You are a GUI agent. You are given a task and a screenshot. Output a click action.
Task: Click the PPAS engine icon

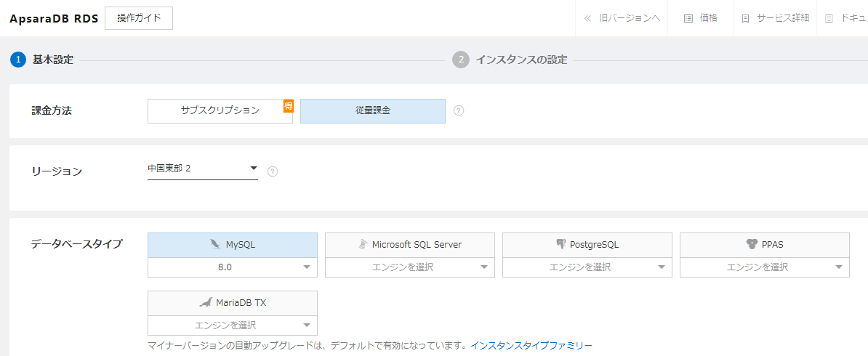pos(751,244)
